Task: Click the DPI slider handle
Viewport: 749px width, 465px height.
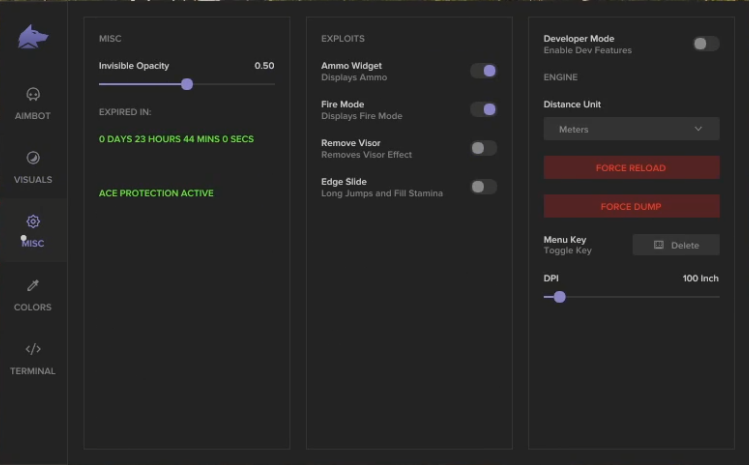Action: click(x=559, y=297)
